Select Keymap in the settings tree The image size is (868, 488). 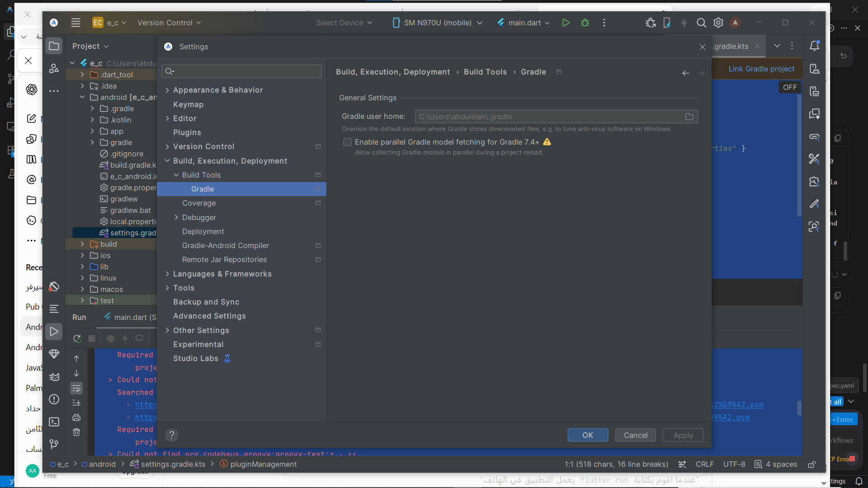[188, 104]
